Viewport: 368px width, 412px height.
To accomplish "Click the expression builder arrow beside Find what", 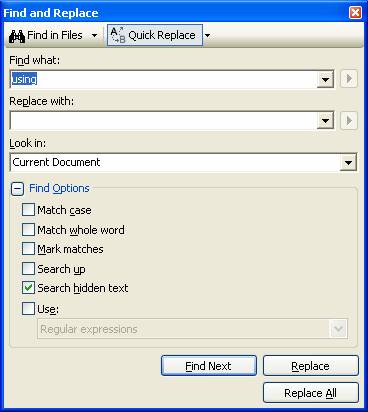I will pos(349,79).
